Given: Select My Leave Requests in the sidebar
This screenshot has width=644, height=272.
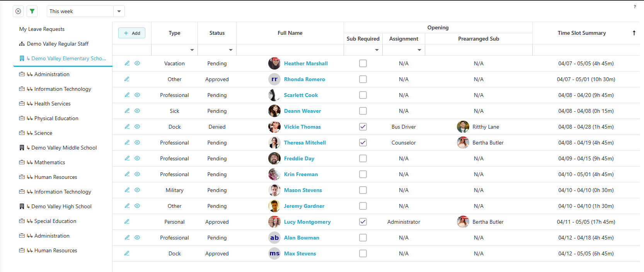Looking at the screenshot, I should pyautogui.click(x=42, y=29).
